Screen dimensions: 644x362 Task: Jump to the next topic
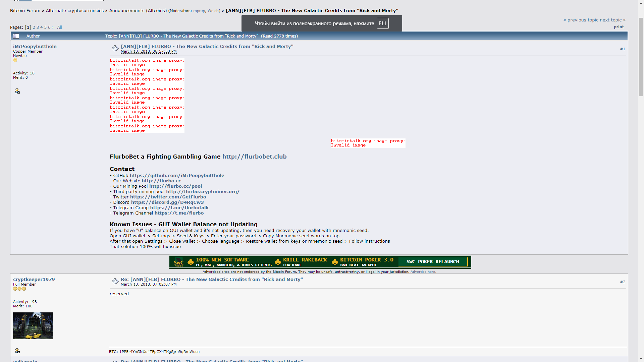(x=613, y=20)
